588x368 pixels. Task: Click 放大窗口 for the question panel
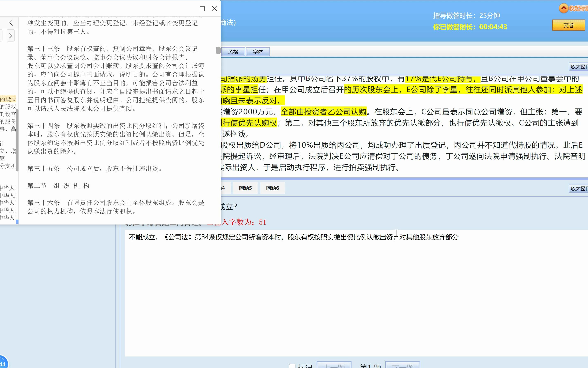pos(579,188)
